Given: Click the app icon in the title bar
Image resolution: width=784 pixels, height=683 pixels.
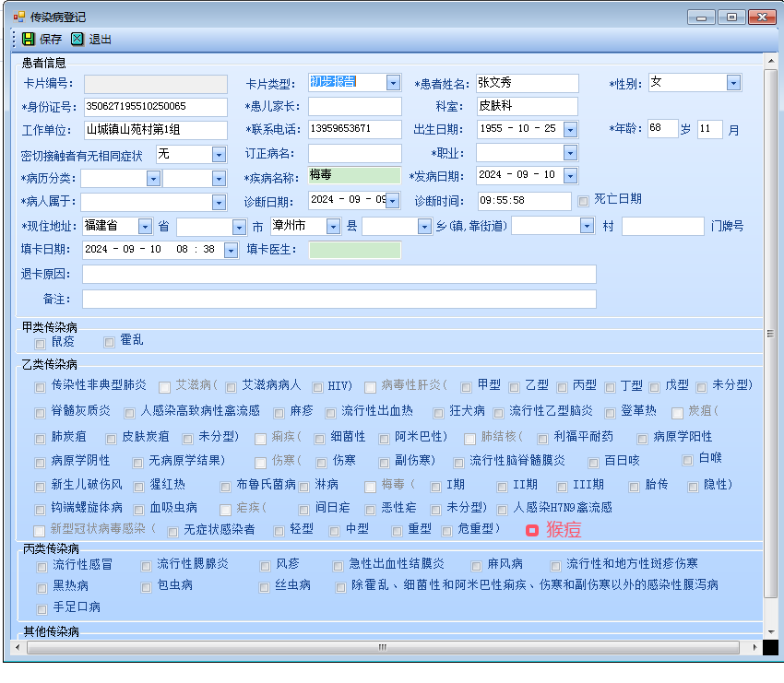Looking at the screenshot, I should click(x=19, y=17).
